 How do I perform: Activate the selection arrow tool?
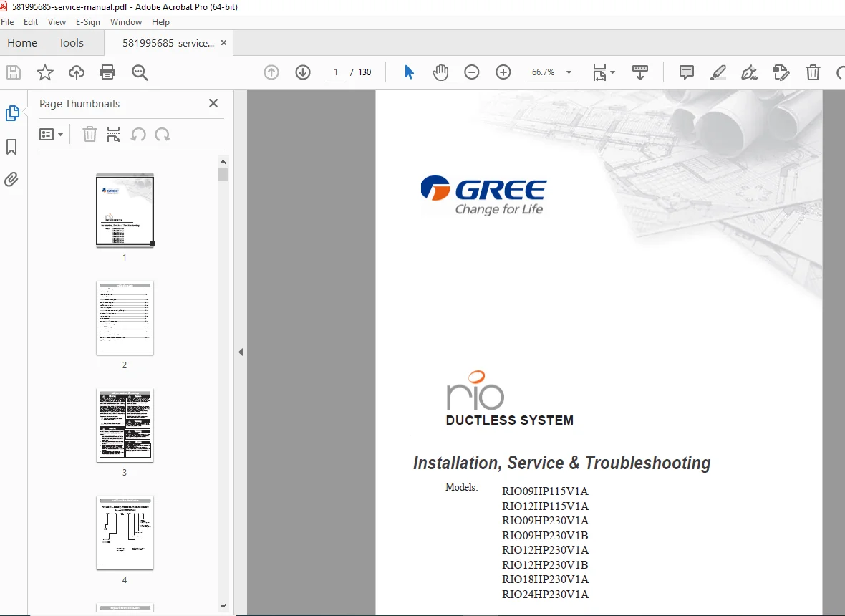(409, 72)
